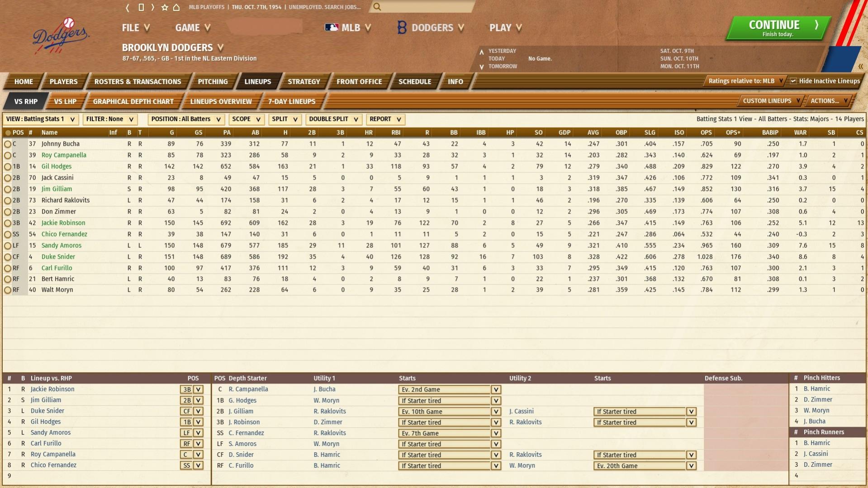Open the SCOPE dropdown

[x=247, y=119]
